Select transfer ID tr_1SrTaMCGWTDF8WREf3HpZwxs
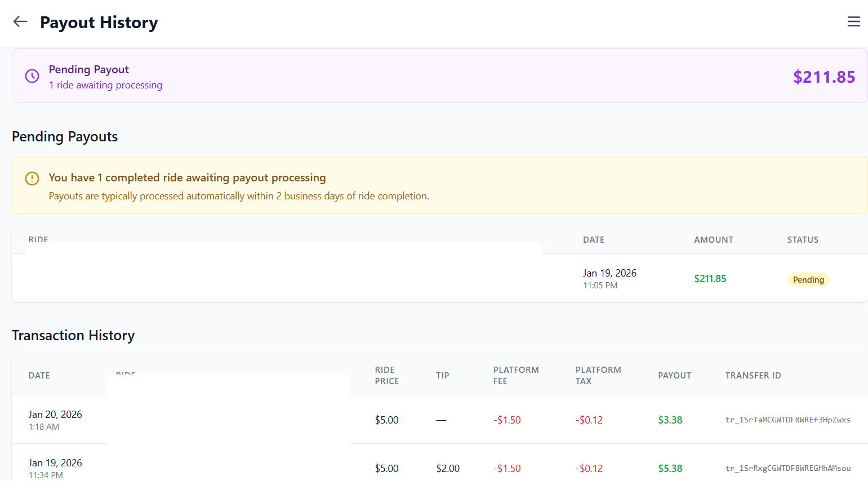 [x=789, y=420]
